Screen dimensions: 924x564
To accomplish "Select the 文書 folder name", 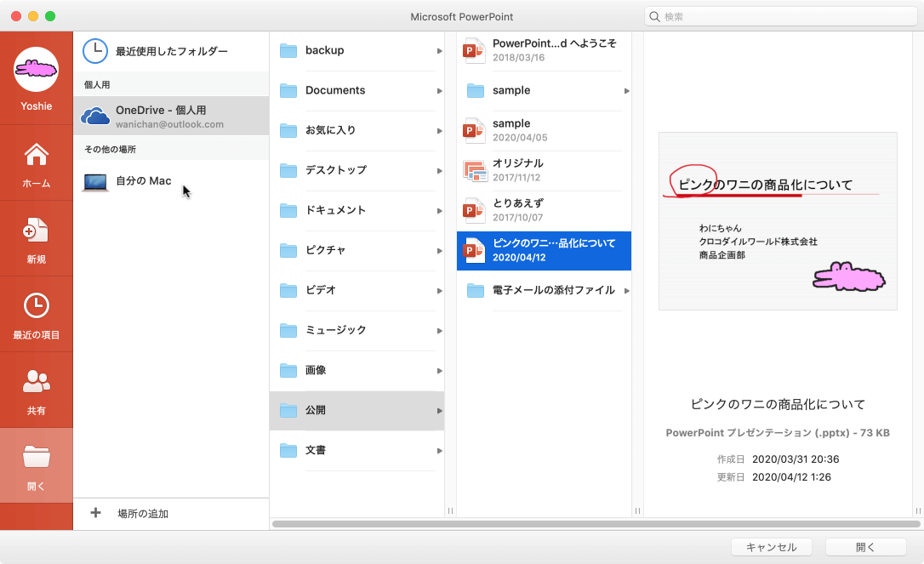I will pos(316,450).
